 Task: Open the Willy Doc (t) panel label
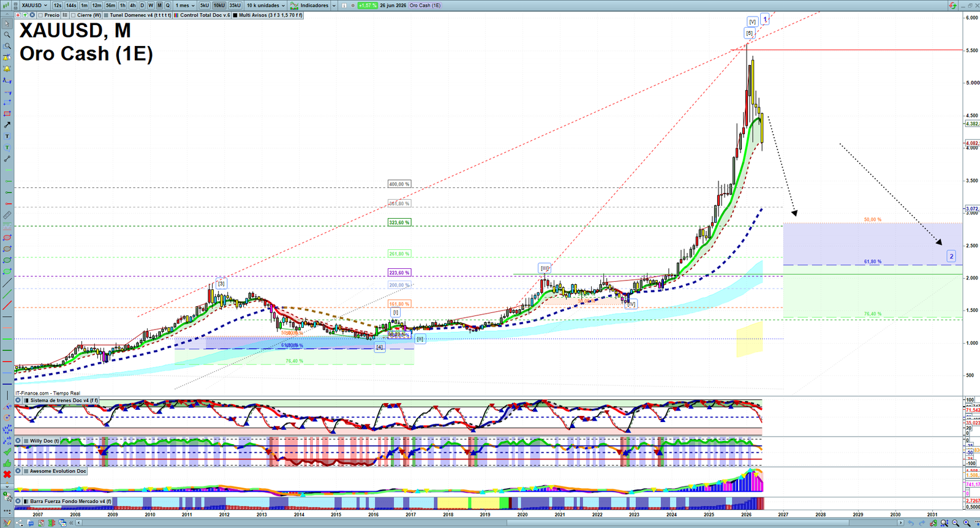[x=45, y=440]
